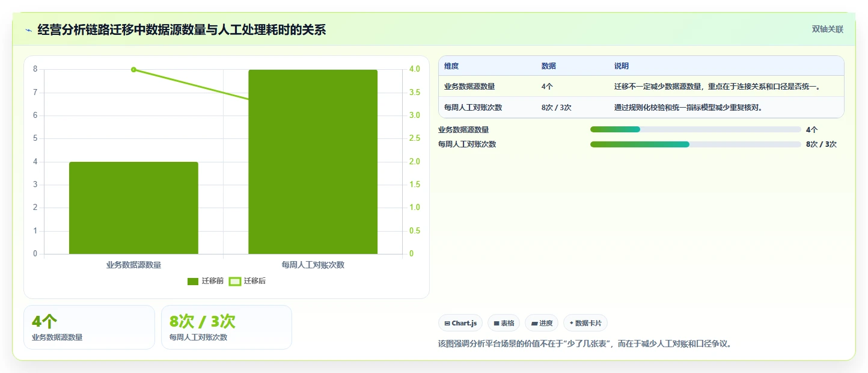Click right axis value 4.0
This screenshot has height=373, width=868.
point(415,69)
